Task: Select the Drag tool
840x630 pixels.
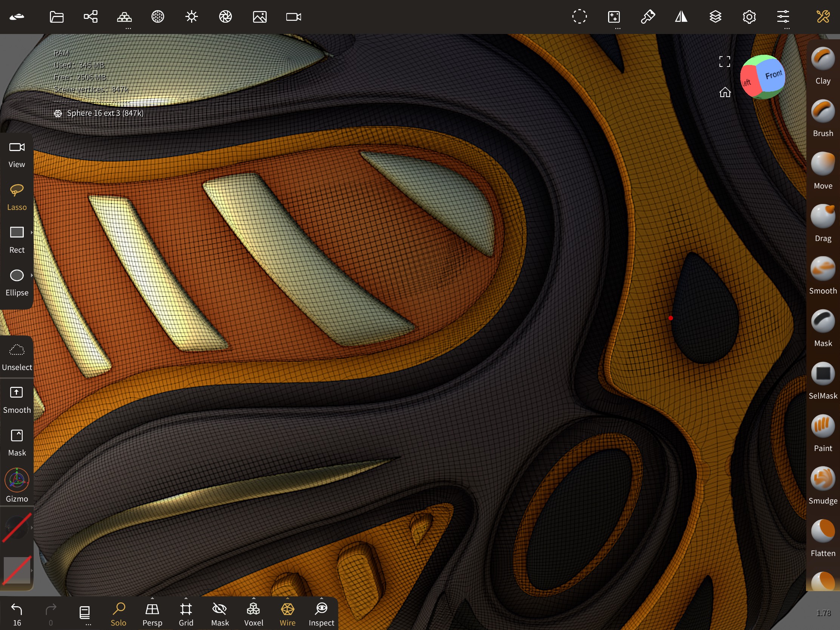Action: tap(823, 217)
